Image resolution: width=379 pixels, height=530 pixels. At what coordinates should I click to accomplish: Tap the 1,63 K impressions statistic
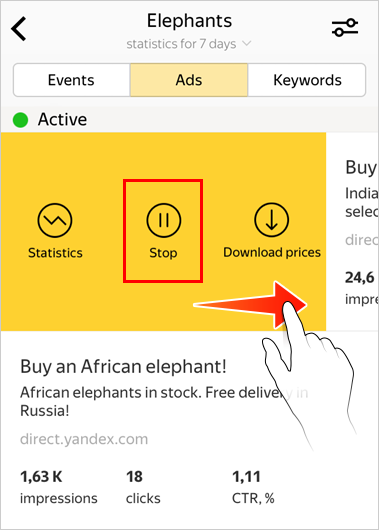pyautogui.click(x=58, y=487)
